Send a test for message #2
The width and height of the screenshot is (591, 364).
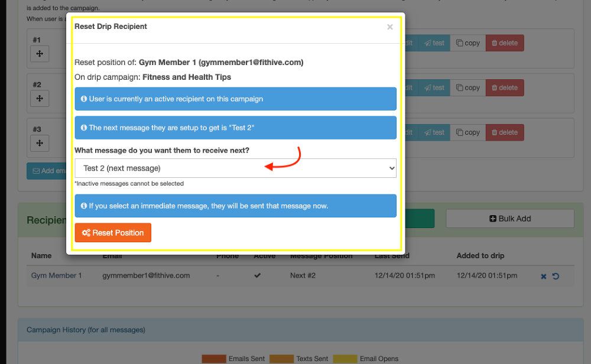tap(434, 87)
